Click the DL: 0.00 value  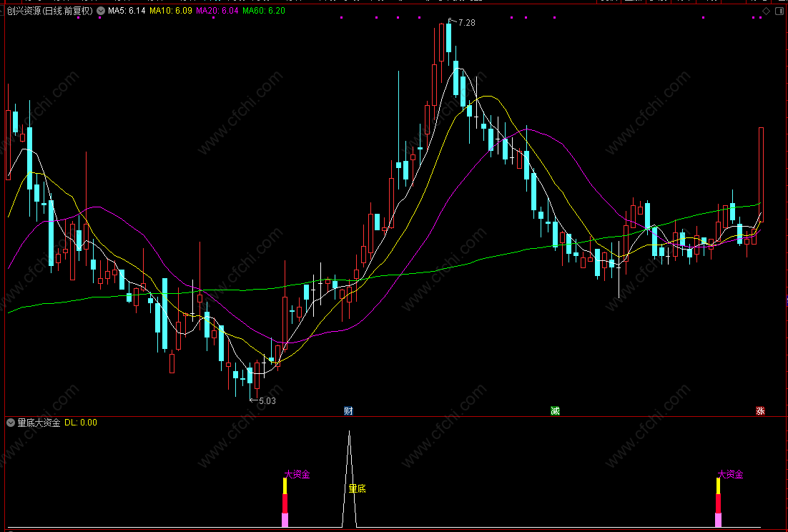coord(81,423)
